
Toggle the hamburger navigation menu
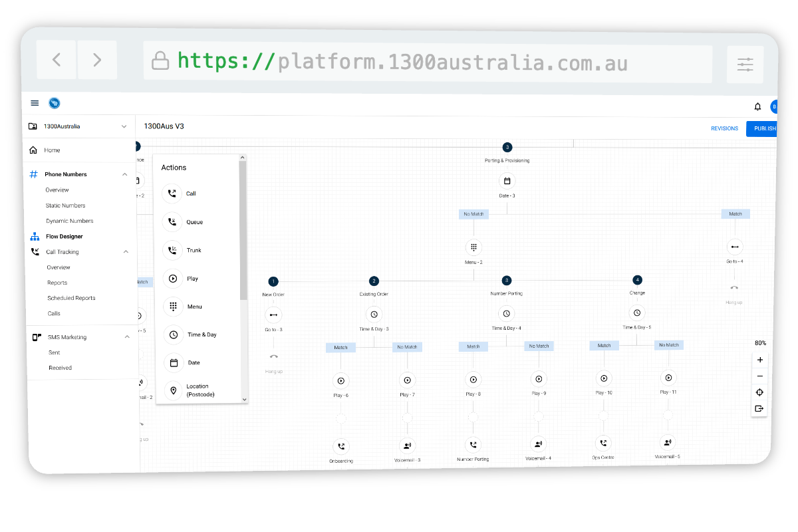[x=35, y=102]
